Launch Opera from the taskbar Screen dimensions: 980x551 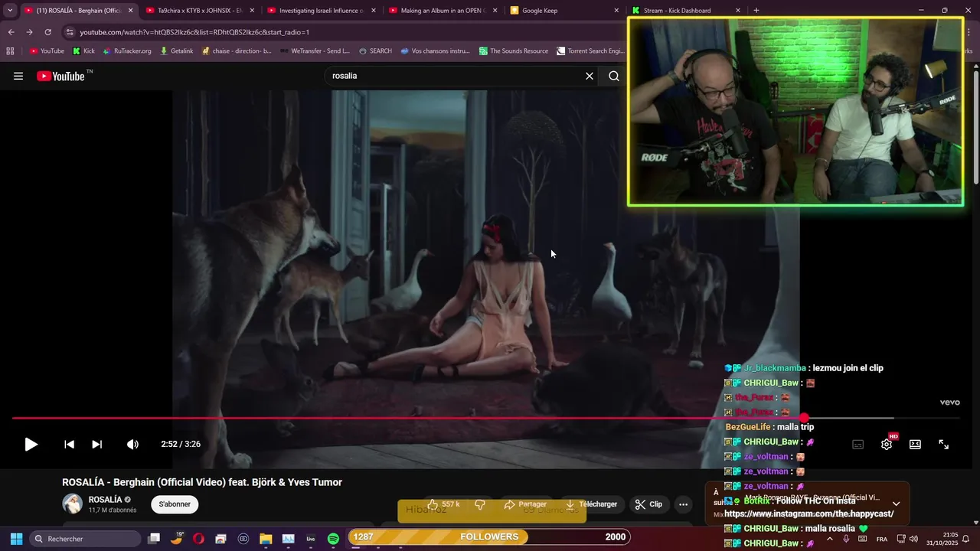[198, 539]
